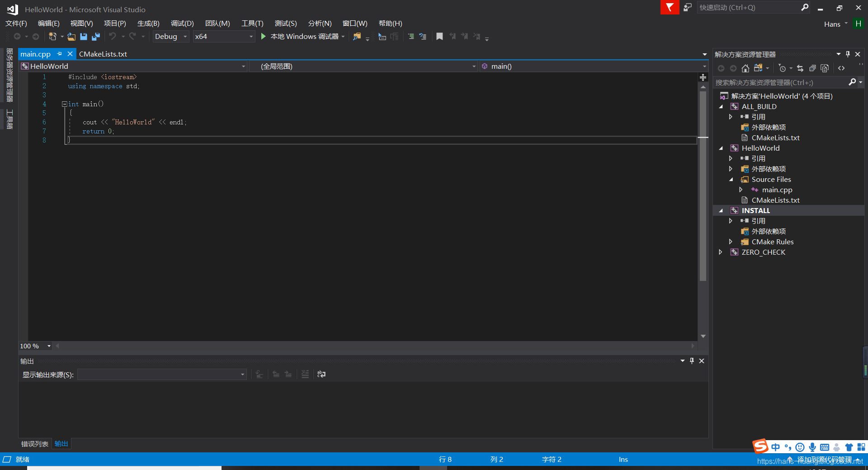Sync Solution Explorer with active document
The width and height of the screenshot is (868, 470).
(800, 68)
